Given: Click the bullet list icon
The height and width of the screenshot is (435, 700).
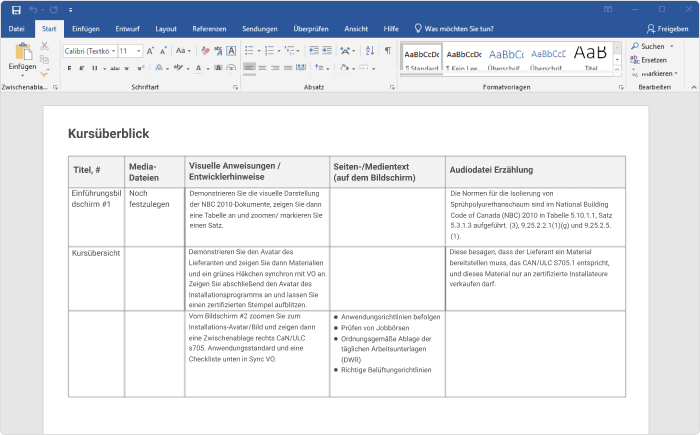Looking at the screenshot, I should (249, 50).
